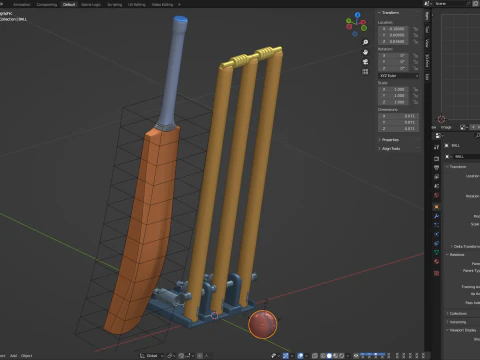Toggle lock on Scale Y
The height and width of the screenshot is (360, 480).
pos(415,96)
